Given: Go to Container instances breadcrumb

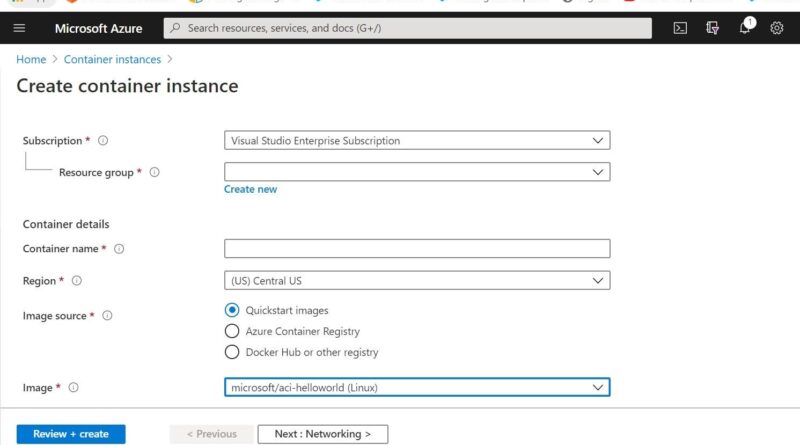Looking at the screenshot, I should click(x=112, y=59).
